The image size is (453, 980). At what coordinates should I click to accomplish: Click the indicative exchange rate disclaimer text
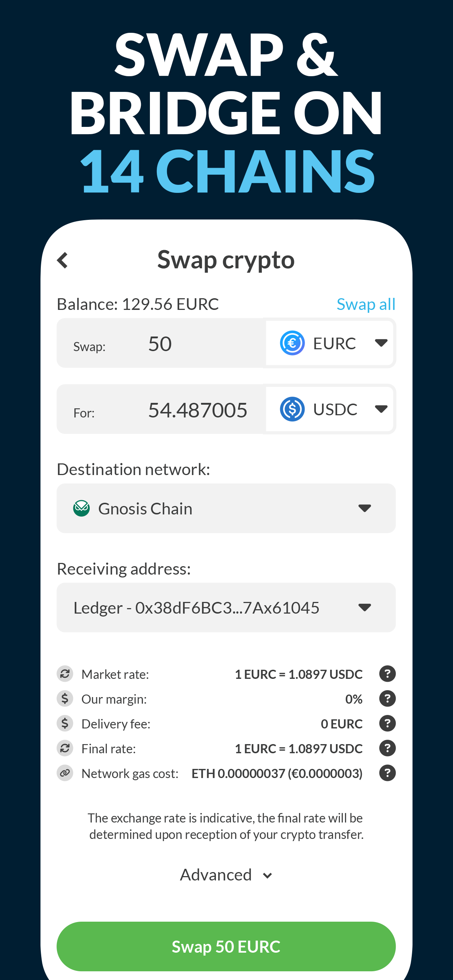[x=226, y=826]
